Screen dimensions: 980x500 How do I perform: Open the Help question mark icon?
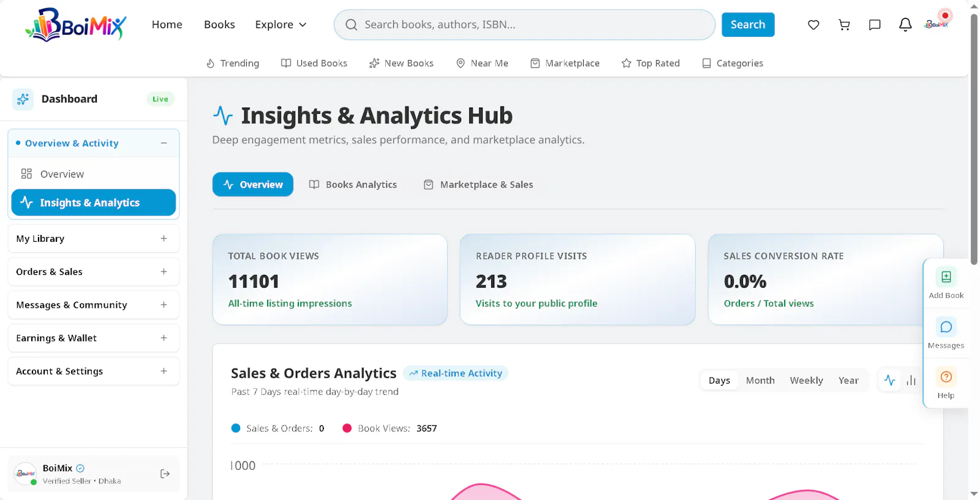coord(946,377)
